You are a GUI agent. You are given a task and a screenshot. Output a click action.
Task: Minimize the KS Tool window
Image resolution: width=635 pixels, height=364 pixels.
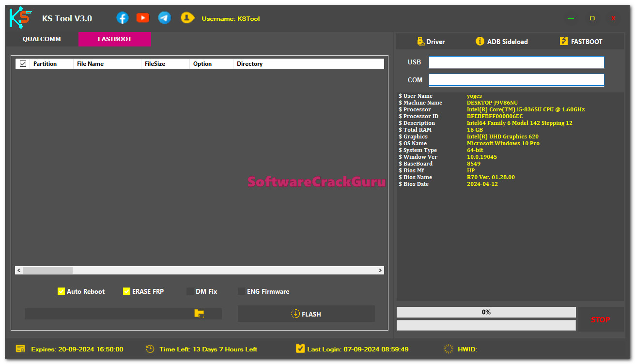click(x=571, y=18)
